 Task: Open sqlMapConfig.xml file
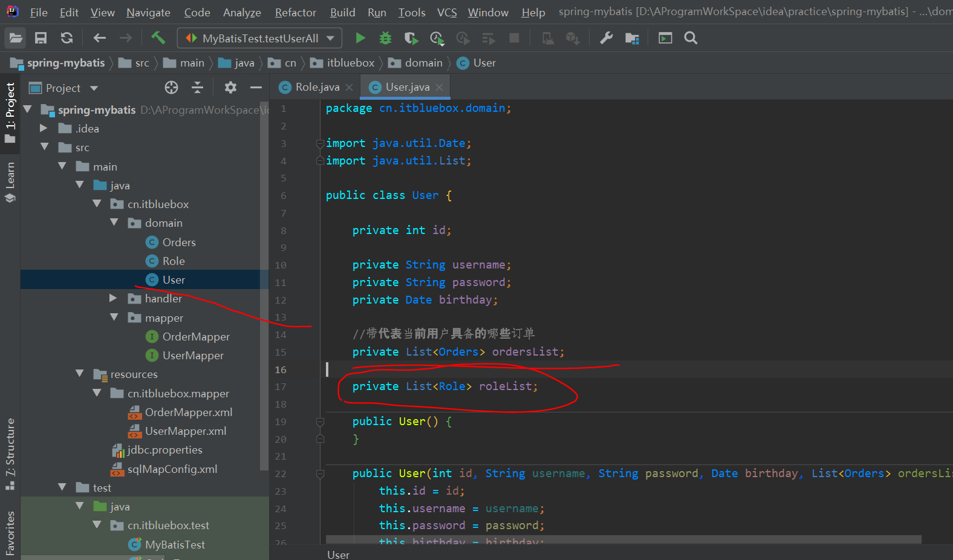coord(164,469)
